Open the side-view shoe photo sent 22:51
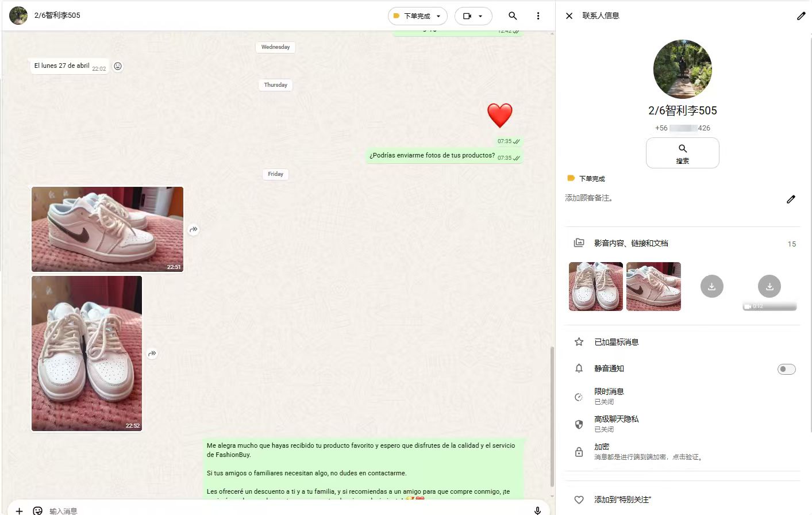Image resolution: width=812 pixels, height=515 pixels. 107,229
